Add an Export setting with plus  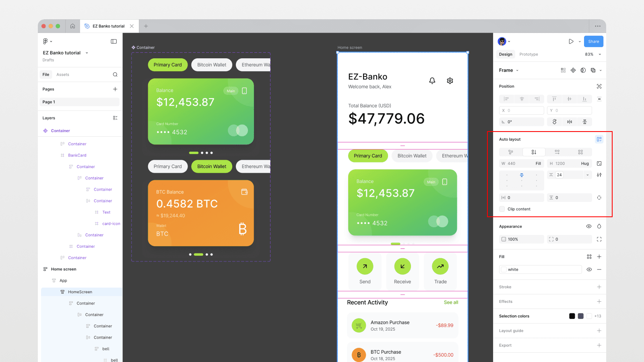[599, 345]
